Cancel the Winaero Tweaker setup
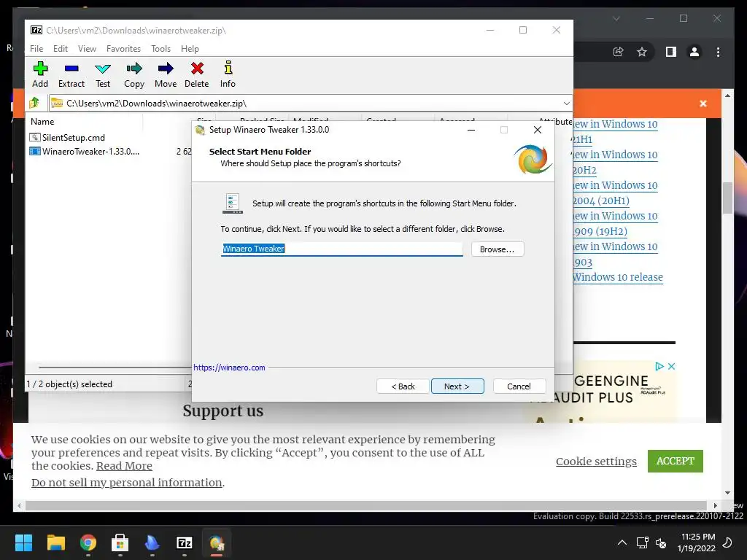Image resolution: width=747 pixels, height=560 pixels. [x=519, y=386]
